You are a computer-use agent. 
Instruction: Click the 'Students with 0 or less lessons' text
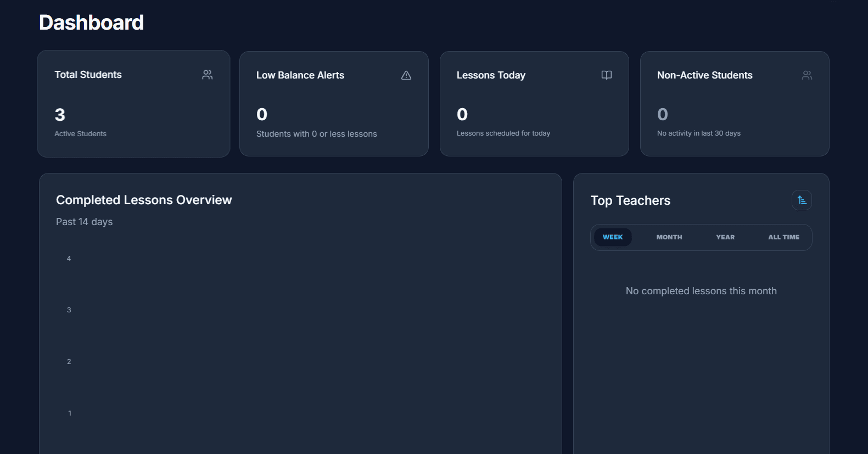317,134
